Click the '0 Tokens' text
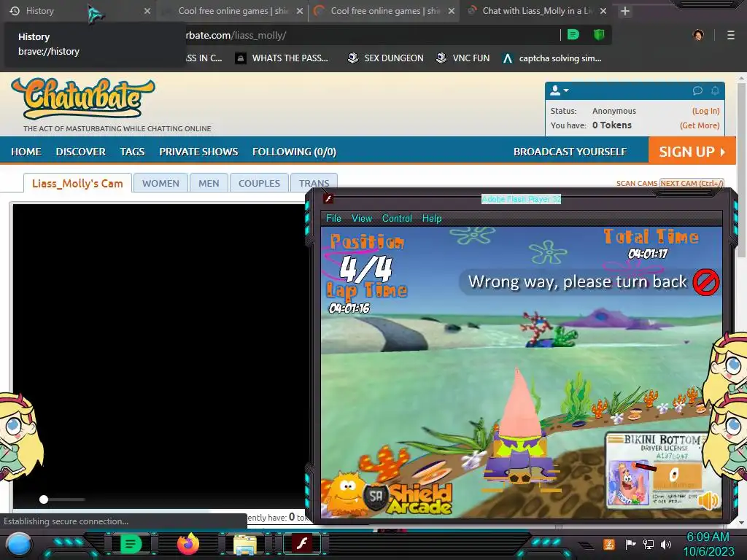This screenshot has height=560, width=747. 612,125
